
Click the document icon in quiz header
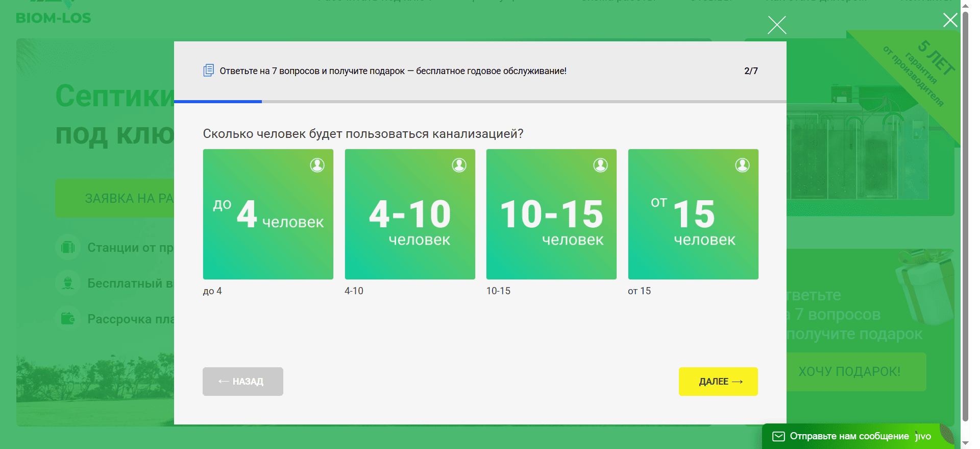[x=209, y=70]
